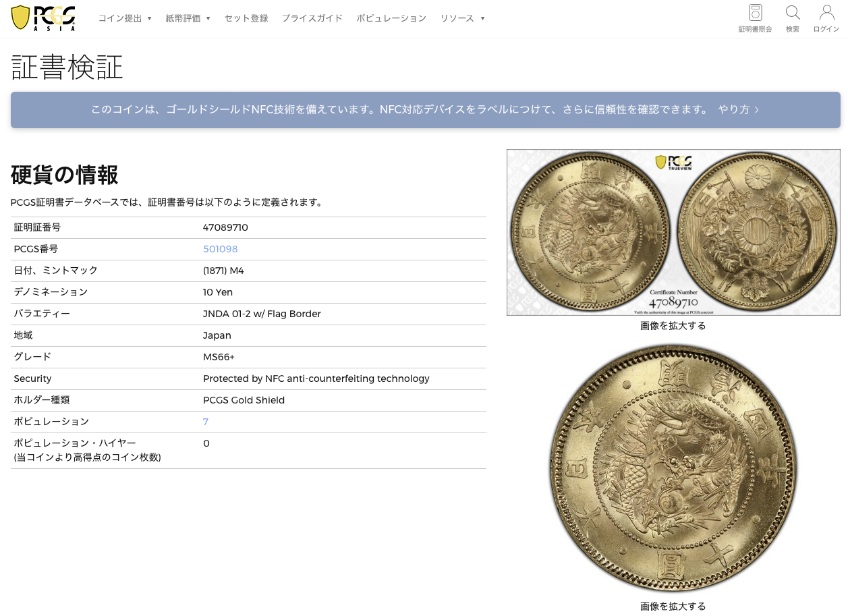Viewport: 848px width, 616px height.
Task: Open the セット登録 menu item
Action: point(246,18)
